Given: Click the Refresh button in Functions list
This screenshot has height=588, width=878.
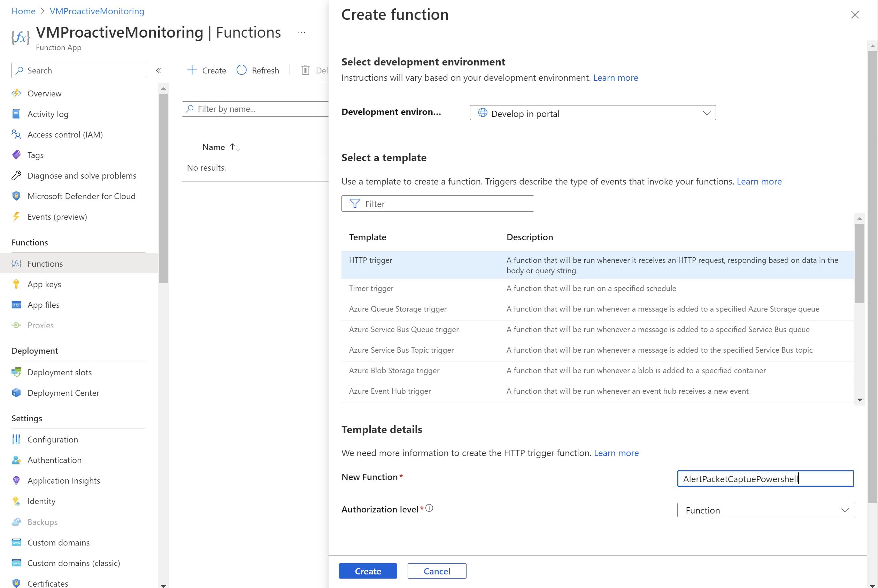Looking at the screenshot, I should tap(258, 70).
